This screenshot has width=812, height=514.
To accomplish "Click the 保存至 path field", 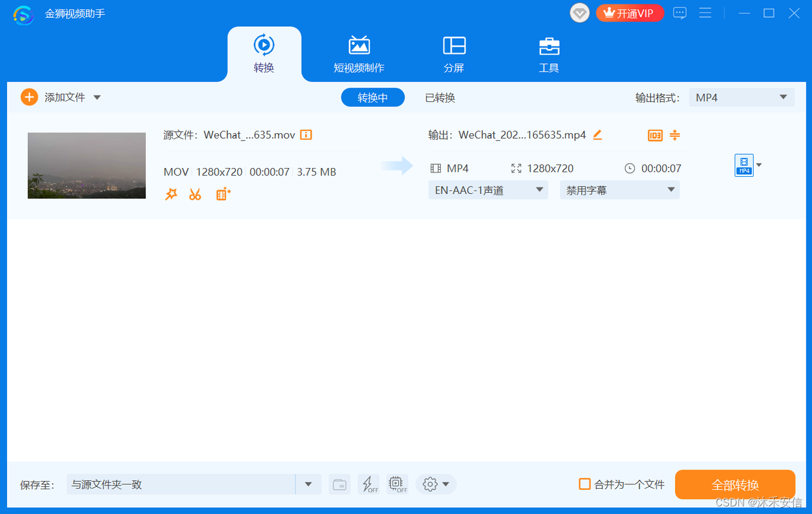I will [181, 484].
